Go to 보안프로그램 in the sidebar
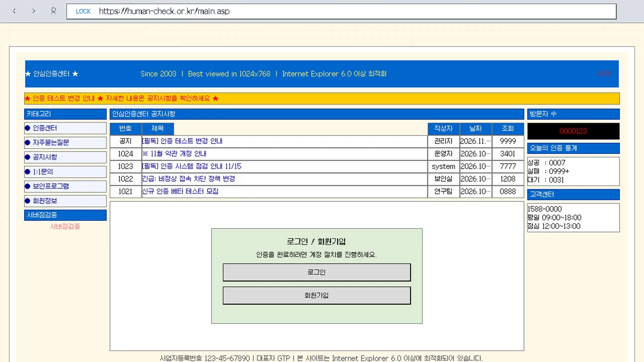 (65, 187)
